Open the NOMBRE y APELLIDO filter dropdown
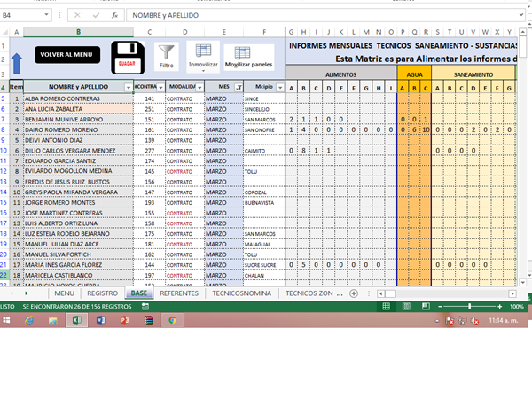532x399 pixels. pyautogui.click(x=129, y=87)
